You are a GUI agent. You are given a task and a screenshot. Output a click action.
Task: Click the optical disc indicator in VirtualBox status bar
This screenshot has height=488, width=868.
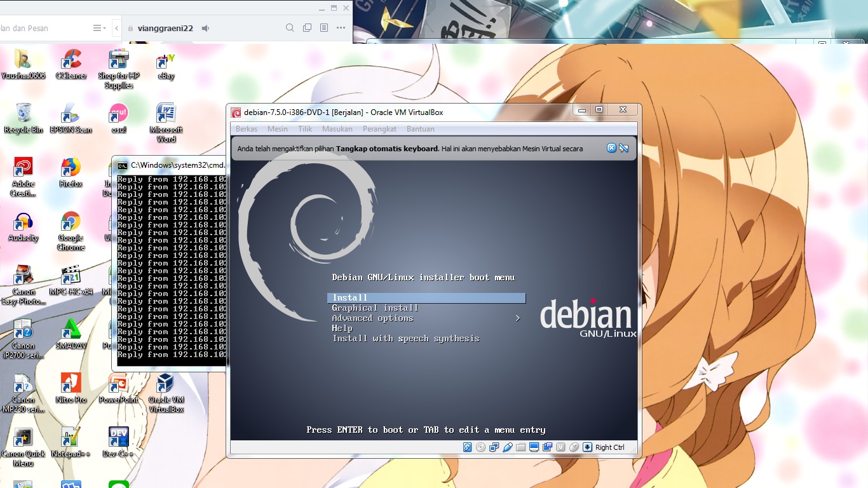tap(480, 447)
